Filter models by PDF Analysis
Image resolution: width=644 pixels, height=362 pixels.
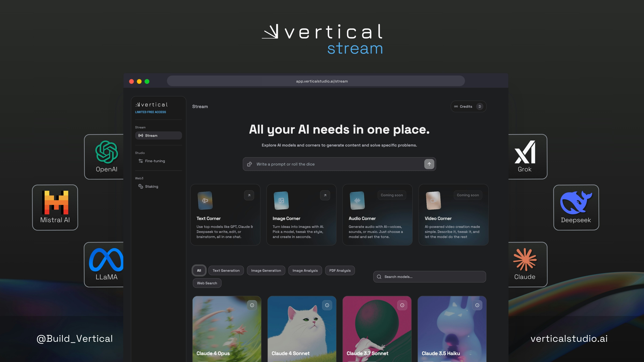click(x=340, y=270)
